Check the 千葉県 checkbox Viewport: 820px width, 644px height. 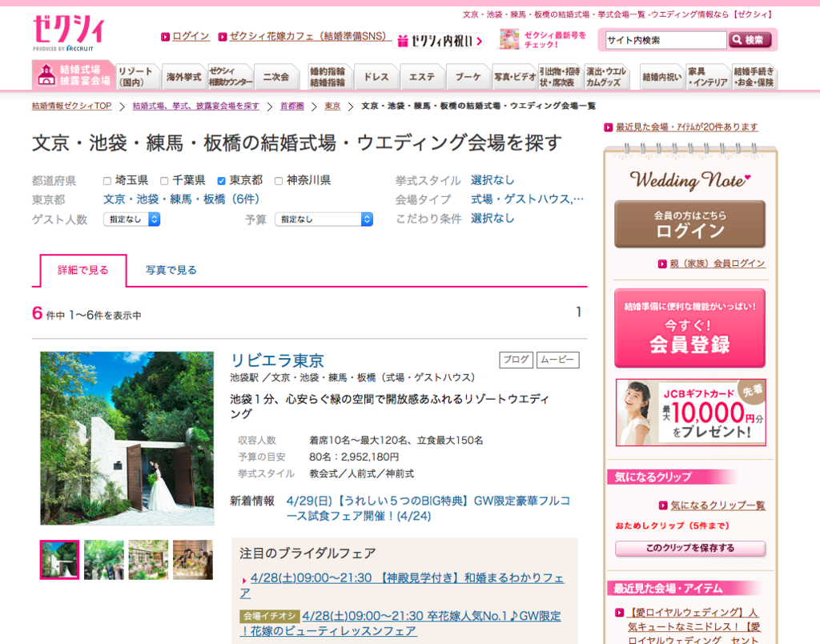click(x=164, y=181)
